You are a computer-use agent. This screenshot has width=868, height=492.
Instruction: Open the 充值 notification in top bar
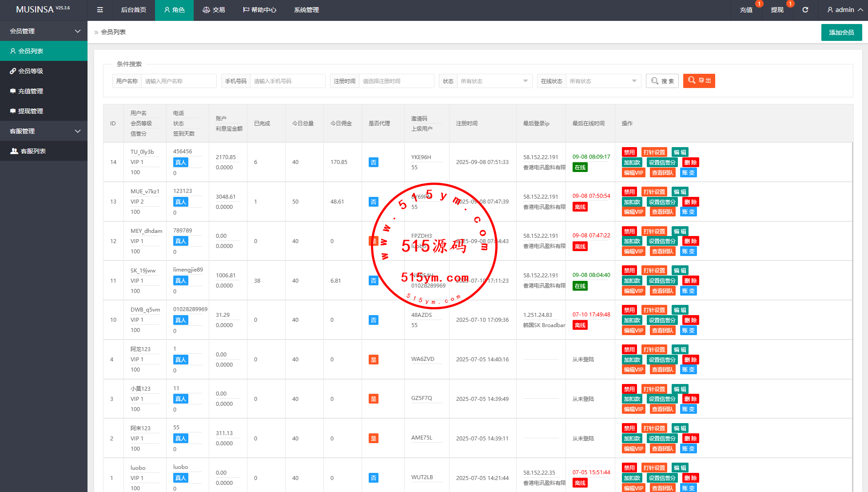[746, 10]
